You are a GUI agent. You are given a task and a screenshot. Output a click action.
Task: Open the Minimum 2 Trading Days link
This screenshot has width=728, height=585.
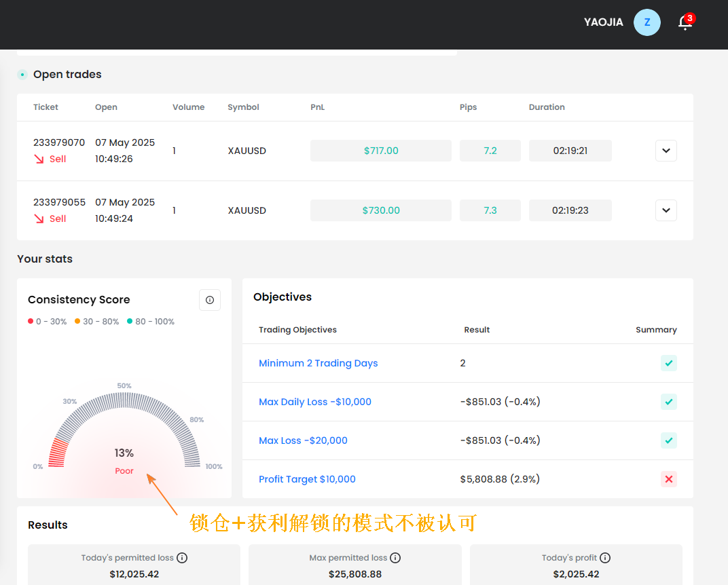pos(318,363)
